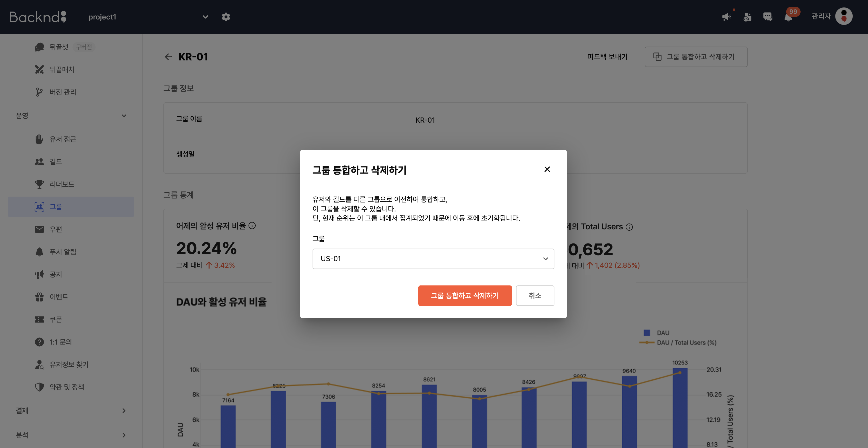Image resolution: width=868 pixels, height=448 pixels.
Task: Click the 뒤끝매치 crossed swords icon
Action: pos(39,69)
